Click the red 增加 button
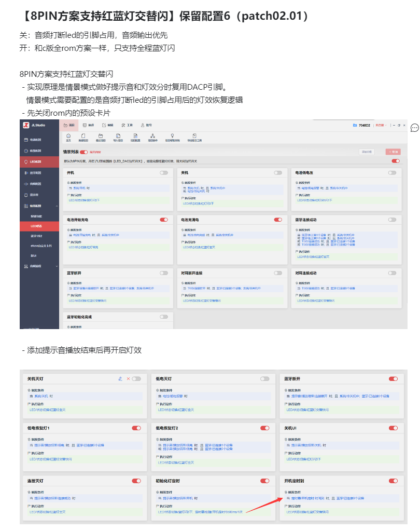Image resolution: width=420 pixels, height=531 pixels. pos(393,152)
